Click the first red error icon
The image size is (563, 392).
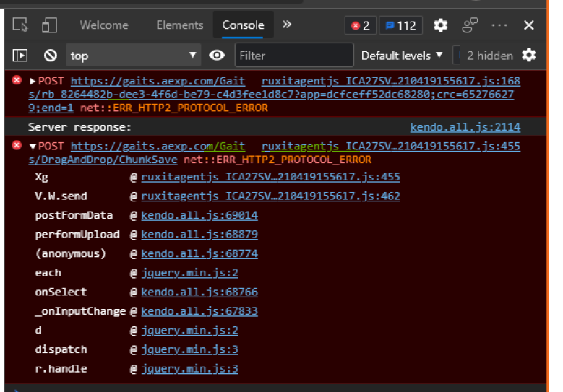click(x=17, y=80)
